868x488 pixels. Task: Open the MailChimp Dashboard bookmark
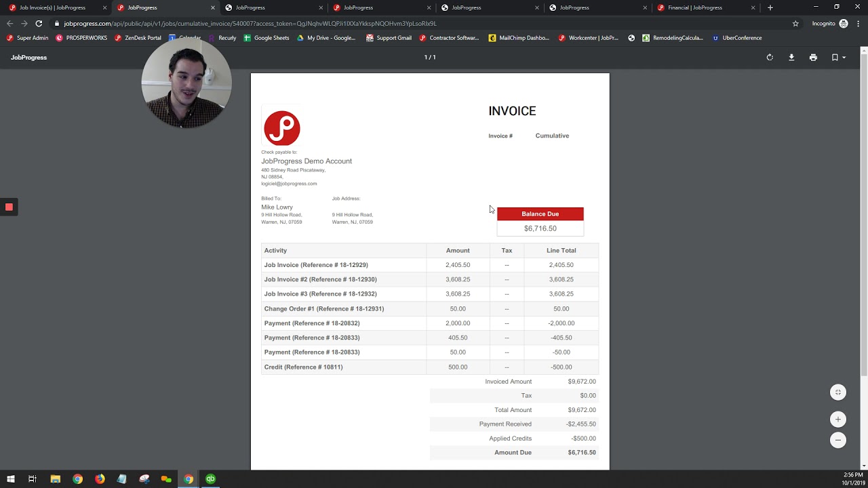pyautogui.click(x=519, y=38)
